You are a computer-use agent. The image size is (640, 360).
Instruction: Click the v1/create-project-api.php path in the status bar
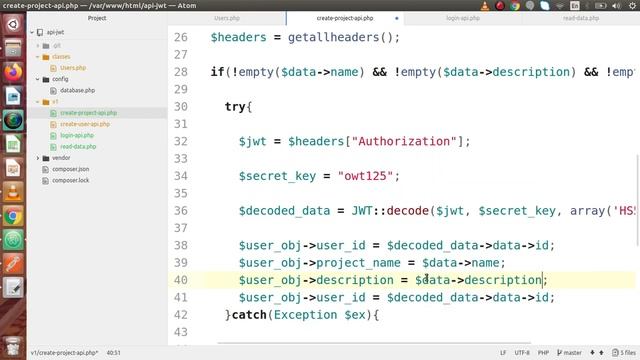(x=64, y=353)
